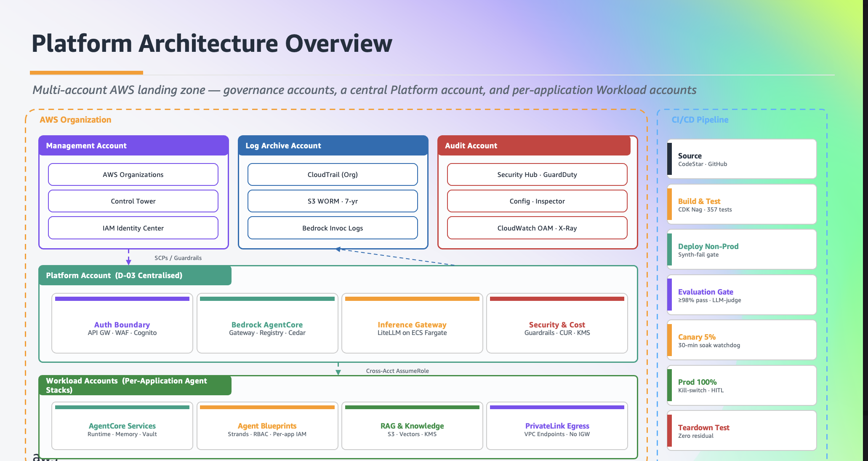Click the Deploy Non-Prod pipeline stage

point(742,249)
